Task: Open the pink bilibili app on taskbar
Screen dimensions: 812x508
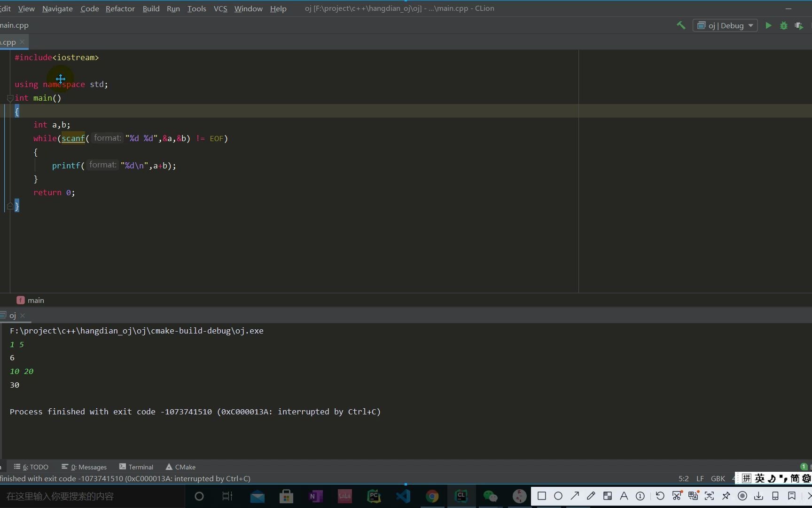Action: coord(344,496)
